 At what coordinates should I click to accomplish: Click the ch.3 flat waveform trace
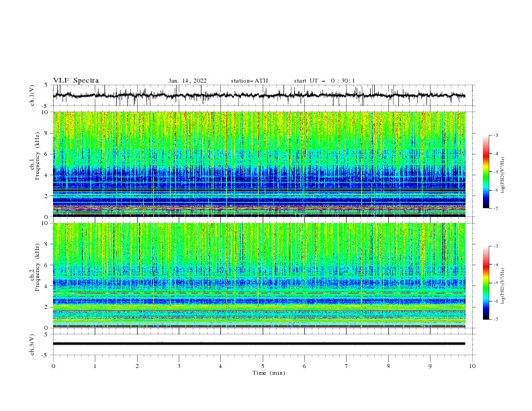coord(259,344)
